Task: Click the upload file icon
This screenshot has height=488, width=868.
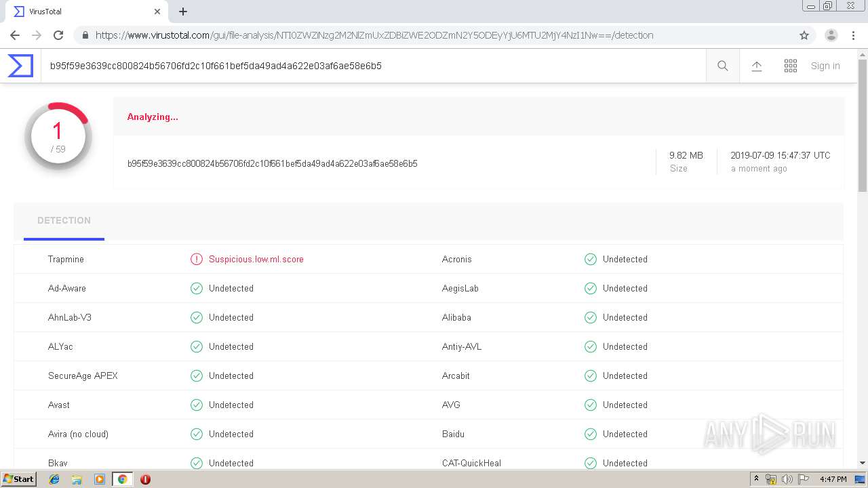Action: (757, 66)
